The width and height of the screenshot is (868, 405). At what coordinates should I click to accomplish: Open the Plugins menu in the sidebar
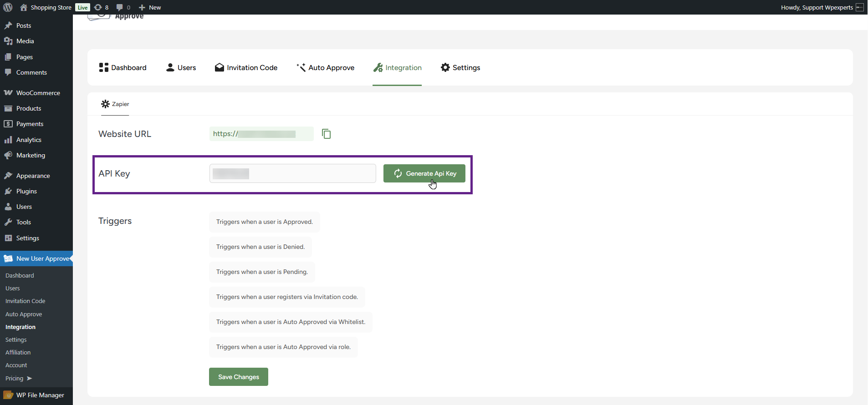click(26, 191)
